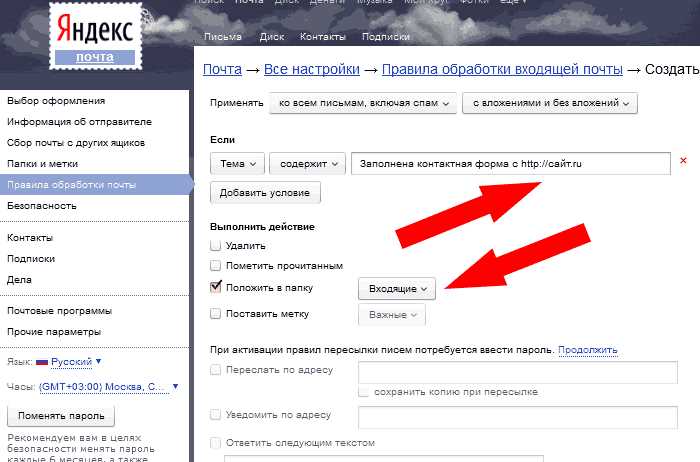
Task: Open the Входящие folder dropdown
Action: pyautogui.click(x=396, y=289)
